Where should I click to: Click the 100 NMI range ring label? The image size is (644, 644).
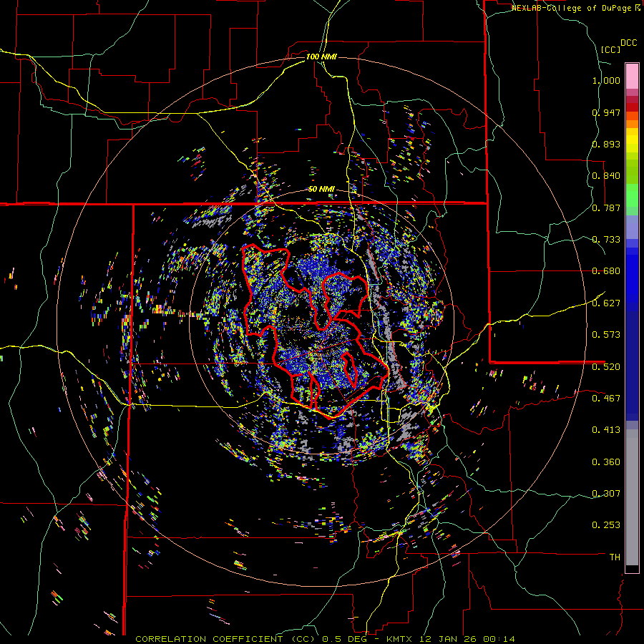click(x=321, y=57)
